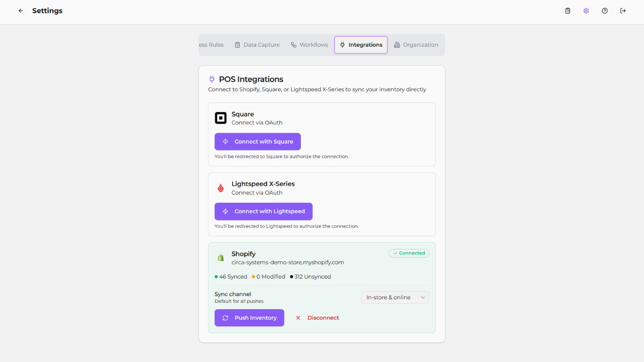This screenshot has height=362, width=644.
Task: Switch to the Data Capture tab
Action: (257, 45)
